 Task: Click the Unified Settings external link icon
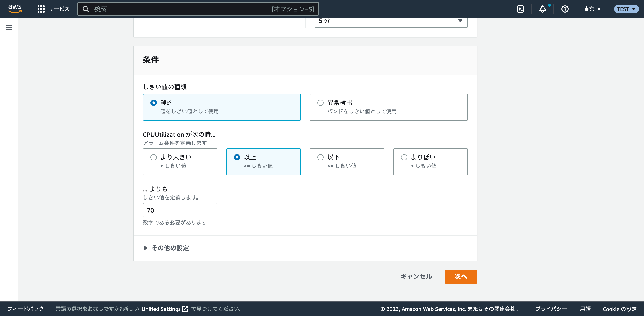185,309
